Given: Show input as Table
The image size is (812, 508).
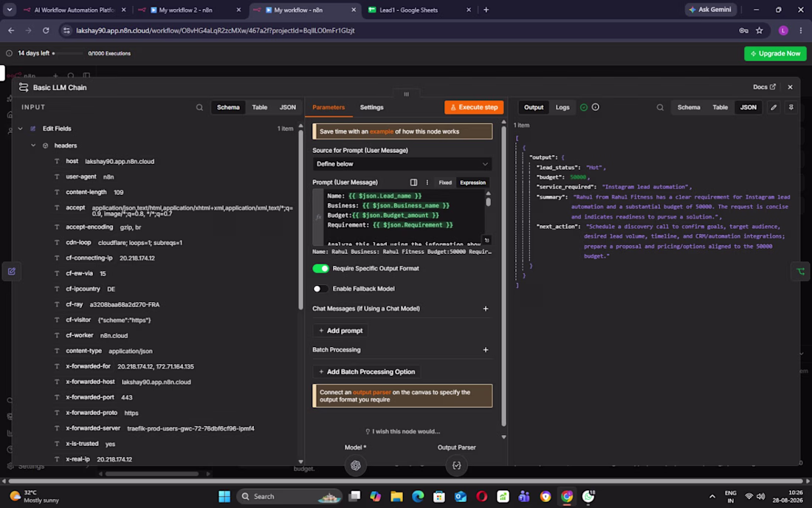Looking at the screenshot, I should 259,107.
